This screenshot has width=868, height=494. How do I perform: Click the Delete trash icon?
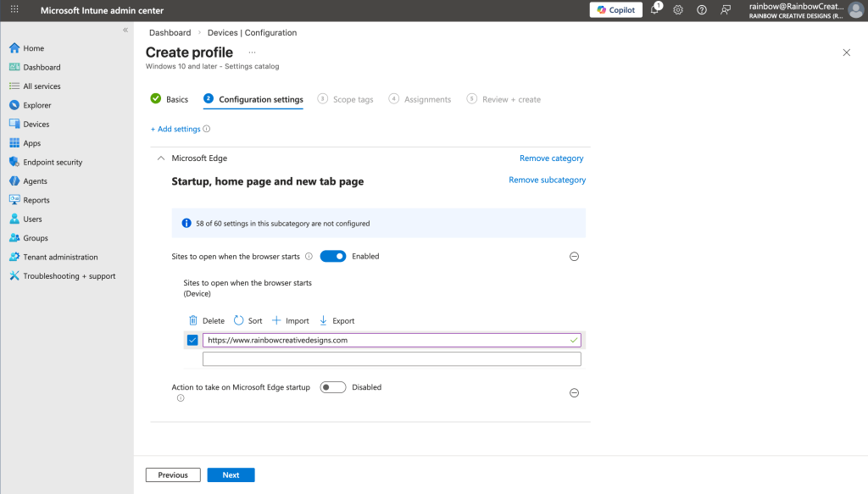207,321
